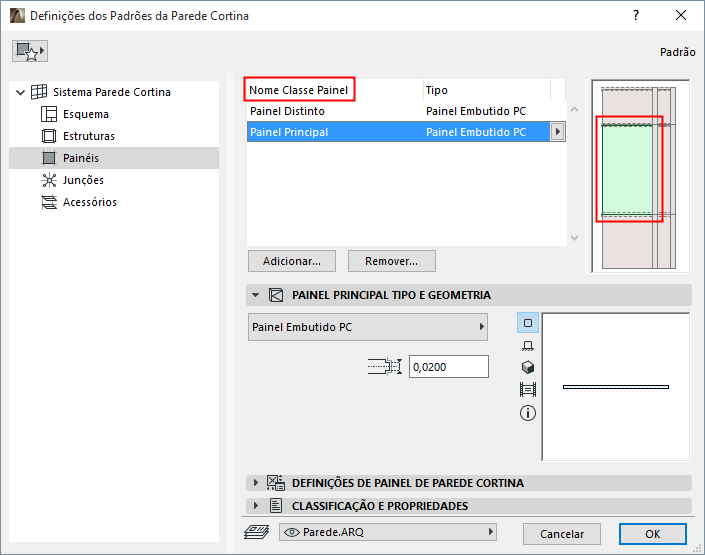Edit the panel thickness field 0,0200
The image size is (705, 555).
click(x=448, y=367)
